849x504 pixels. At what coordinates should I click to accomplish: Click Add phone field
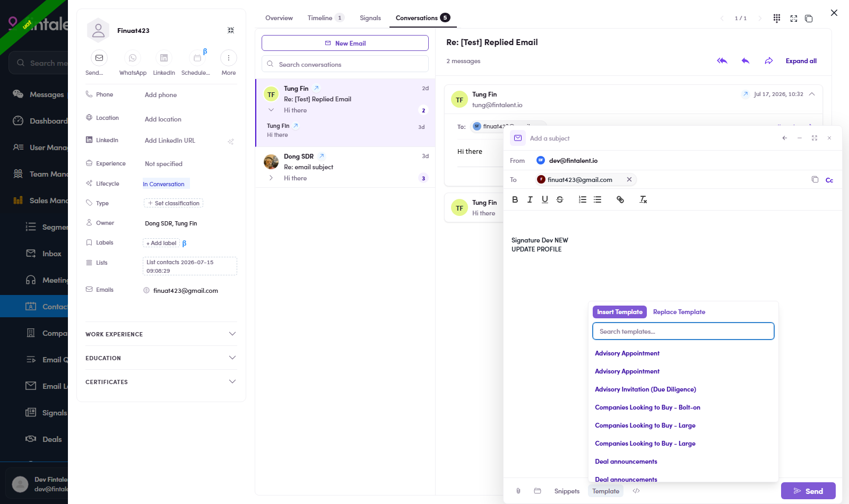tap(161, 95)
